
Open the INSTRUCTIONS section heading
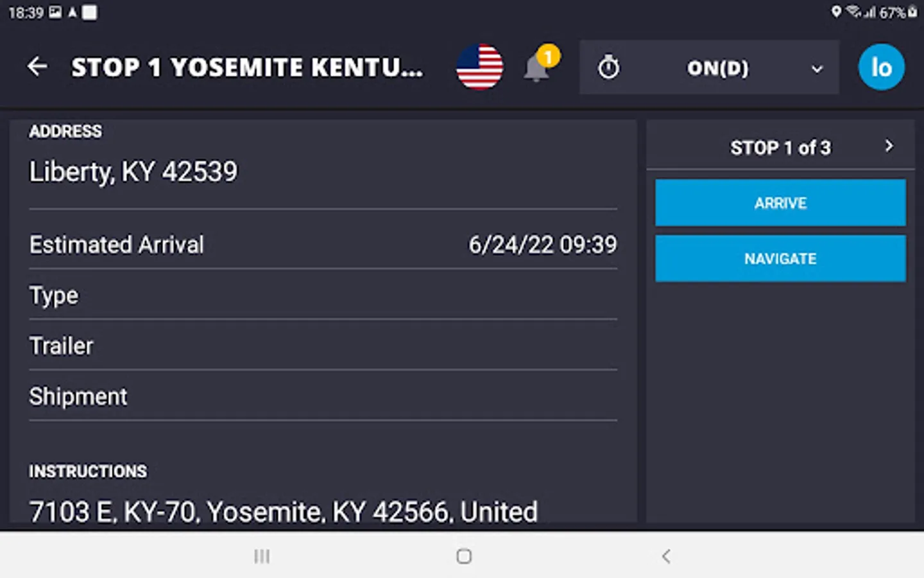87,471
